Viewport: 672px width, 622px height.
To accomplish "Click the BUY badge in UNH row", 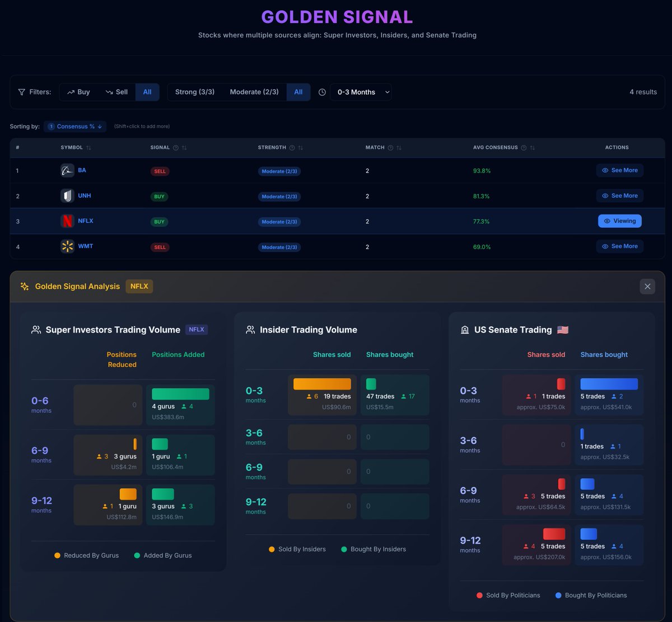I will coord(160,197).
